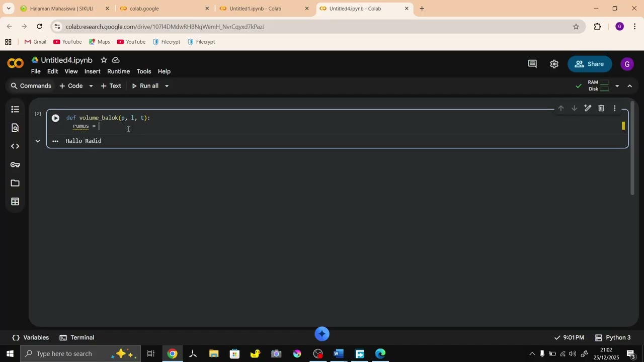Viewport: 644px width, 362px height.
Task: Click the Hallo Radid output text
Action: coord(84,141)
